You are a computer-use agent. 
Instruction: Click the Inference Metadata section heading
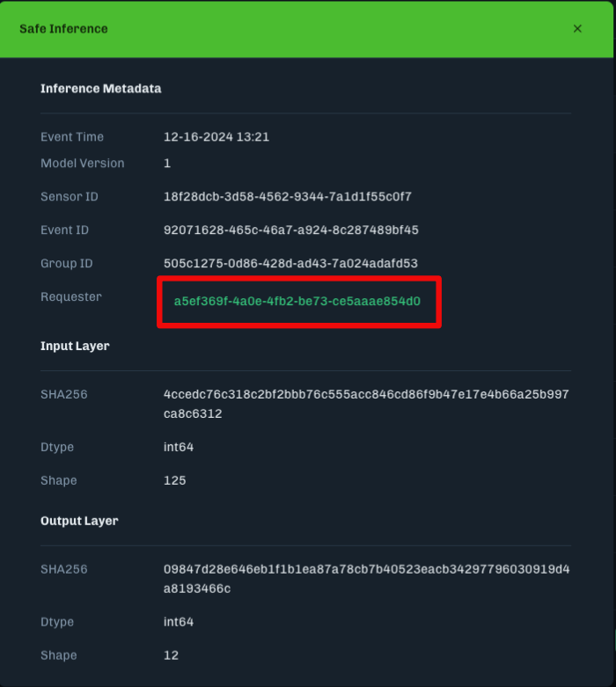(x=100, y=89)
